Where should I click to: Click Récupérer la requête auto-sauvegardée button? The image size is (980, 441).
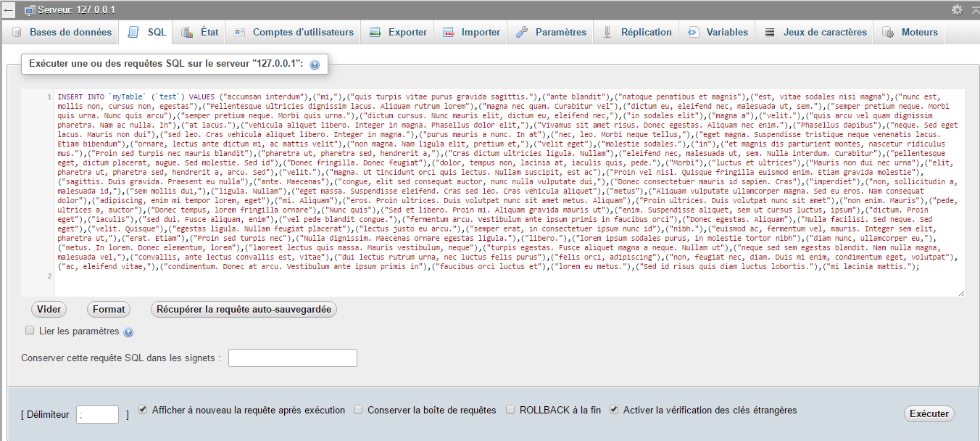tap(244, 310)
